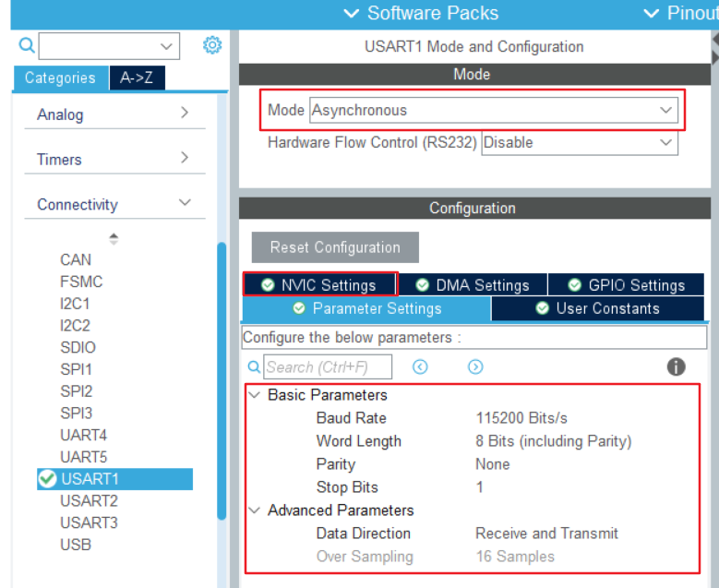The height and width of the screenshot is (588, 719).
Task: Open the Pinout menu
Action: click(x=681, y=13)
